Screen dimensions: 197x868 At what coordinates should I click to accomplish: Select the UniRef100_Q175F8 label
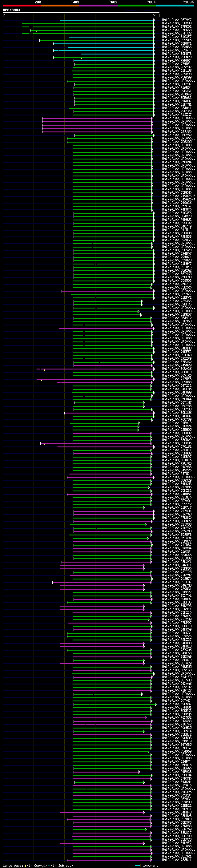coord(177,379)
